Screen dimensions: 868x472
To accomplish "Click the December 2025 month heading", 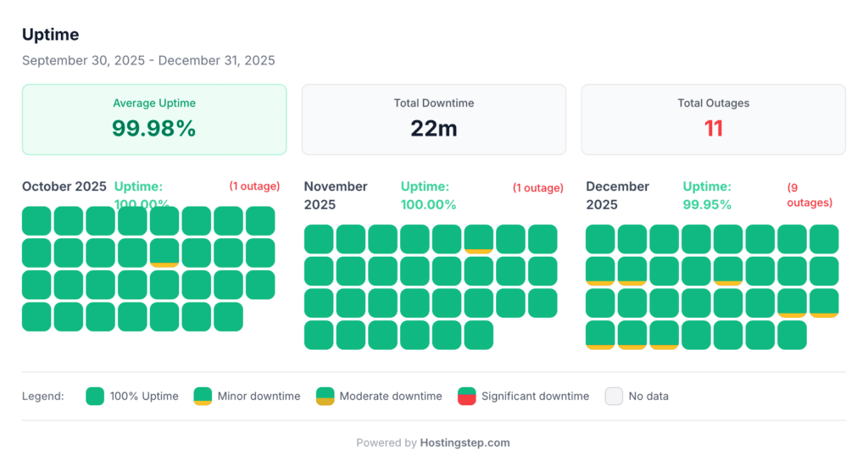I will 617,195.
